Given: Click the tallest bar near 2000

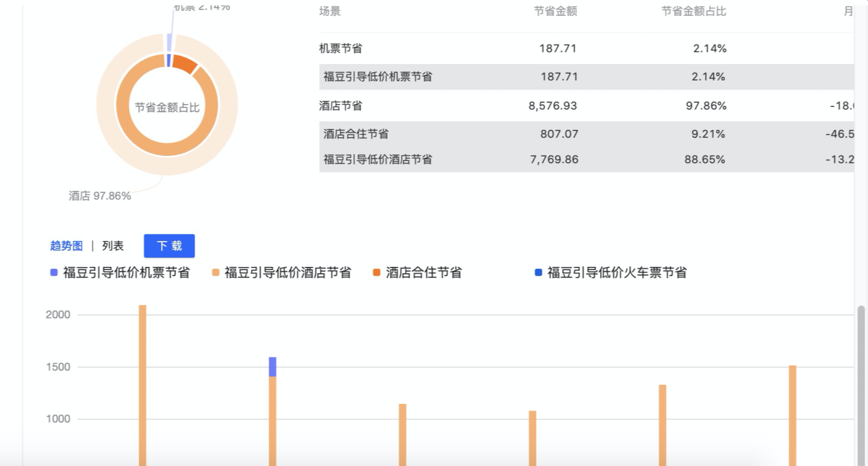Looking at the screenshot, I should coord(143,385).
